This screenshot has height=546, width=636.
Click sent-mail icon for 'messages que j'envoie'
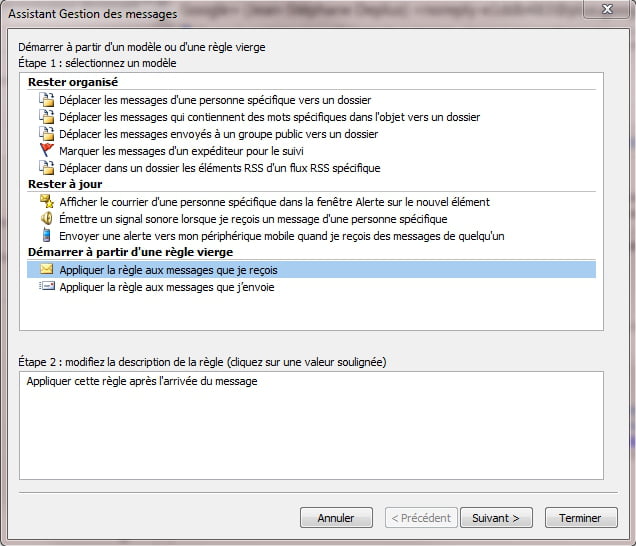click(x=47, y=286)
